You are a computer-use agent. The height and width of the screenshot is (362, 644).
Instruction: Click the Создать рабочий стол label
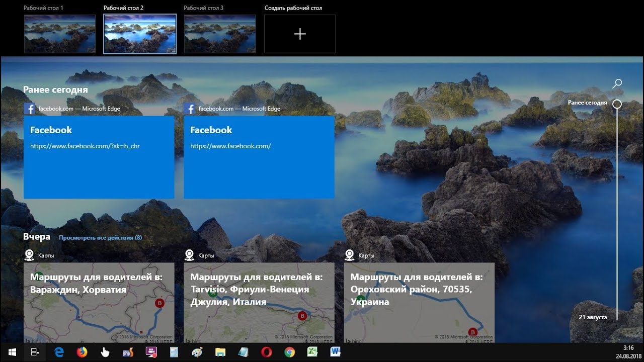click(x=293, y=8)
